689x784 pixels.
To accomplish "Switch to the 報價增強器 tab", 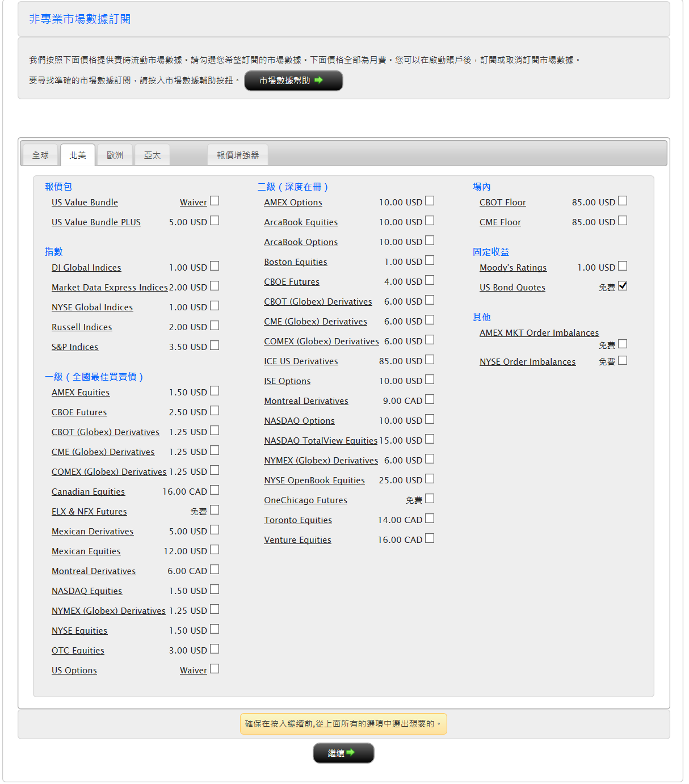I will [238, 155].
